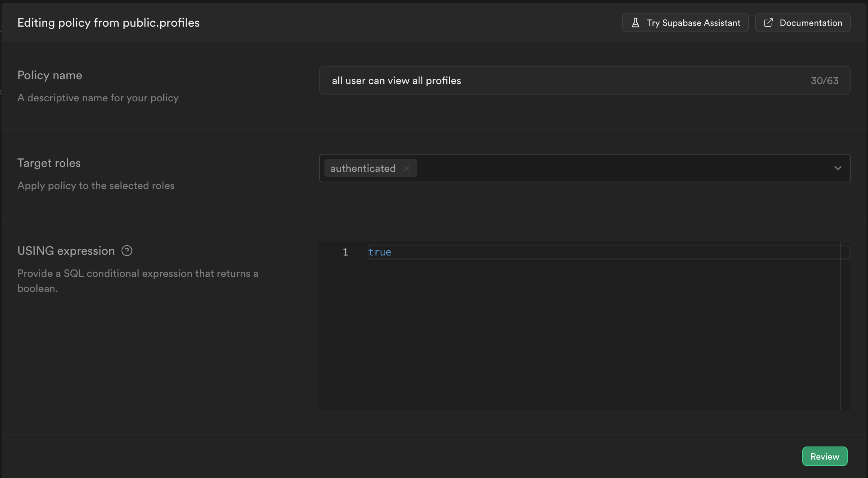Open the USING expression help icon
The image size is (868, 478).
tap(127, 251)
